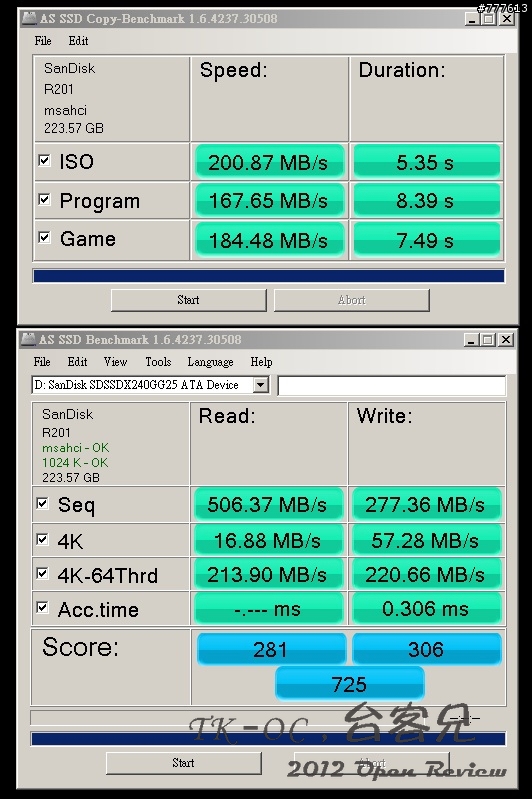Open the View menu
The width and height of the screenshot is (532, 799).
pyautogui.click(x=115, y=362)
